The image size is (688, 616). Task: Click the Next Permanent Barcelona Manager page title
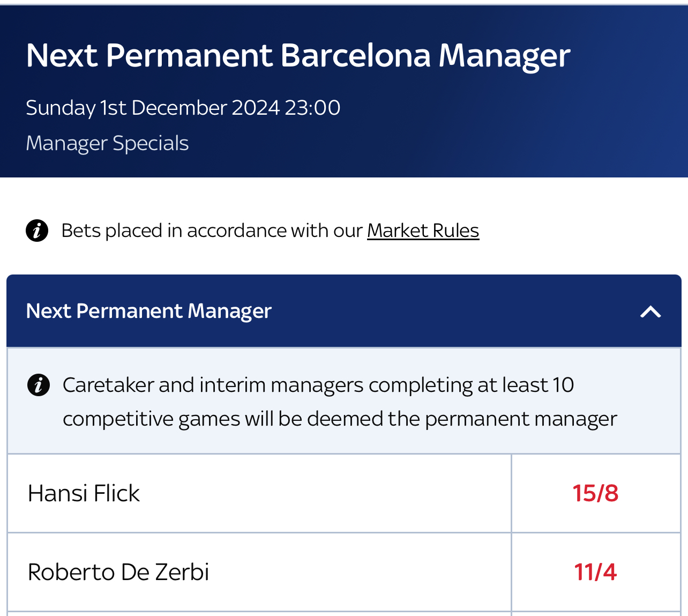tap(298, 56)
